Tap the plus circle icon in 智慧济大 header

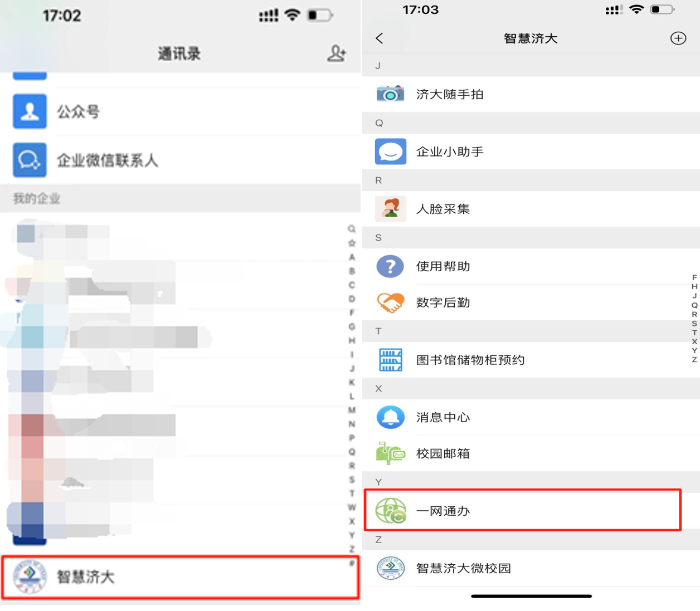pyautogui.click(x=678, y=38)
